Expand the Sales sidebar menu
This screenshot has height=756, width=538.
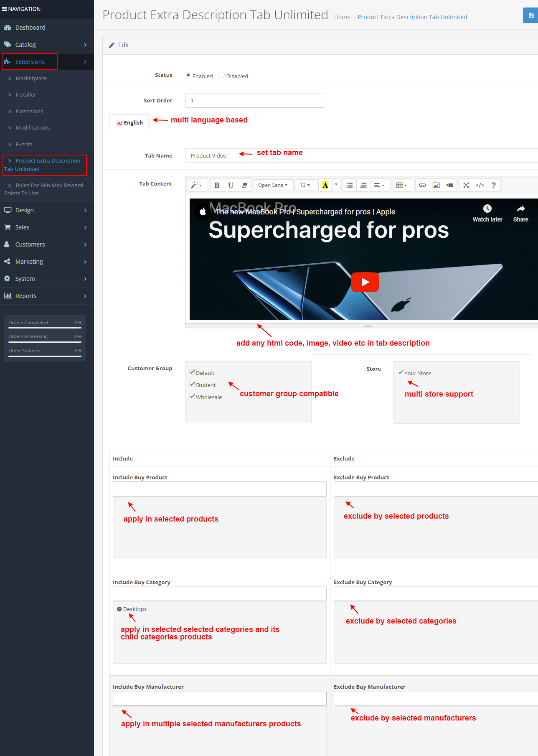pyautogui.click(x=47, y=227)
